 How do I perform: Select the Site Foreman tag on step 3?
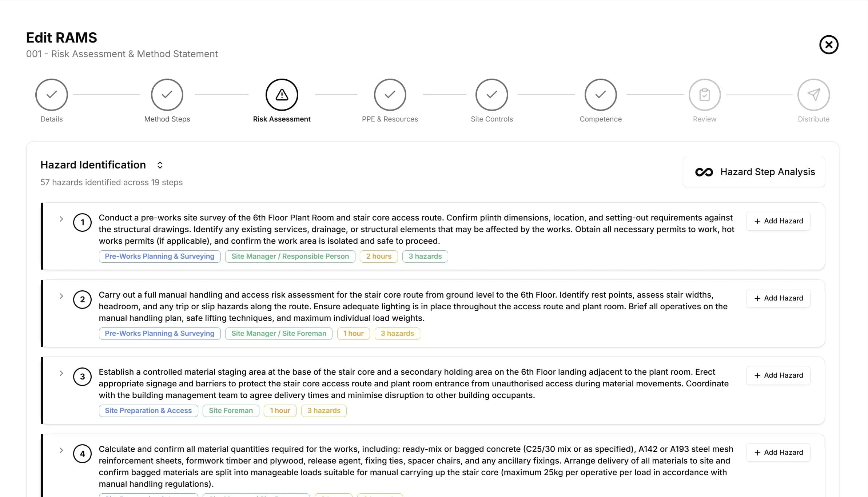tap(231, 410)
